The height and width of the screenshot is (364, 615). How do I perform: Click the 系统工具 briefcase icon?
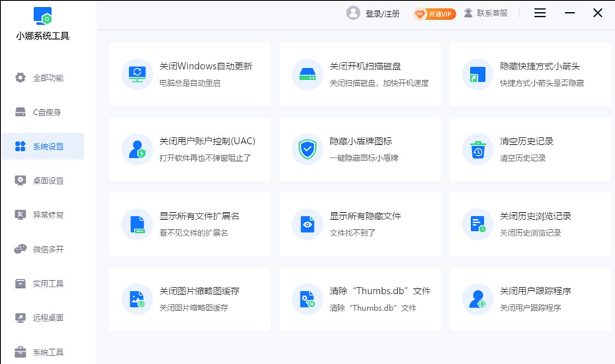pos(21,352)
